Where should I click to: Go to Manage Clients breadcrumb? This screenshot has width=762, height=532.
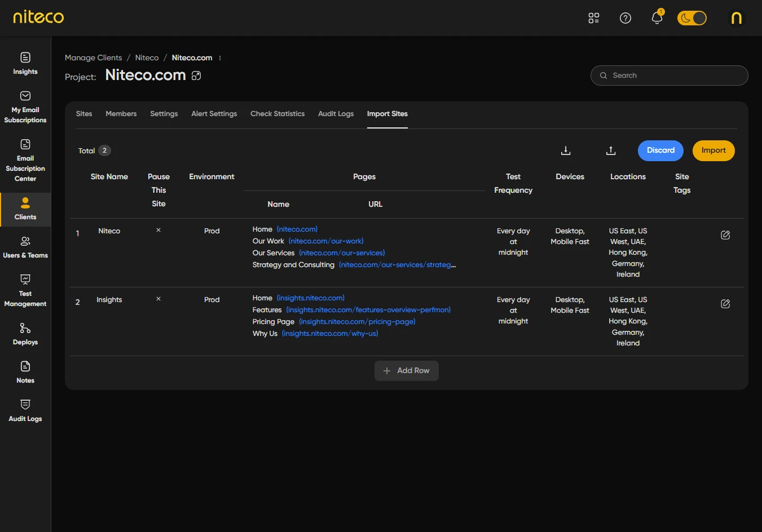click(93, 58)
